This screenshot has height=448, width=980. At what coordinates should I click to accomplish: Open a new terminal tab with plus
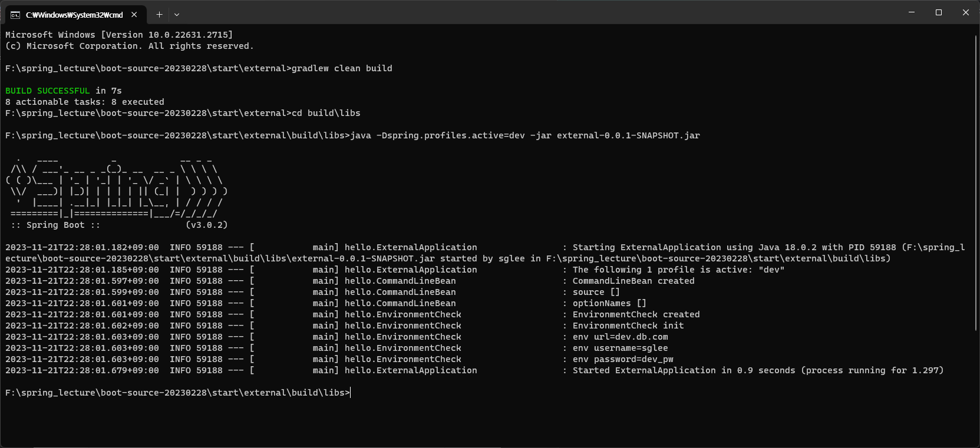pos(159,14)
